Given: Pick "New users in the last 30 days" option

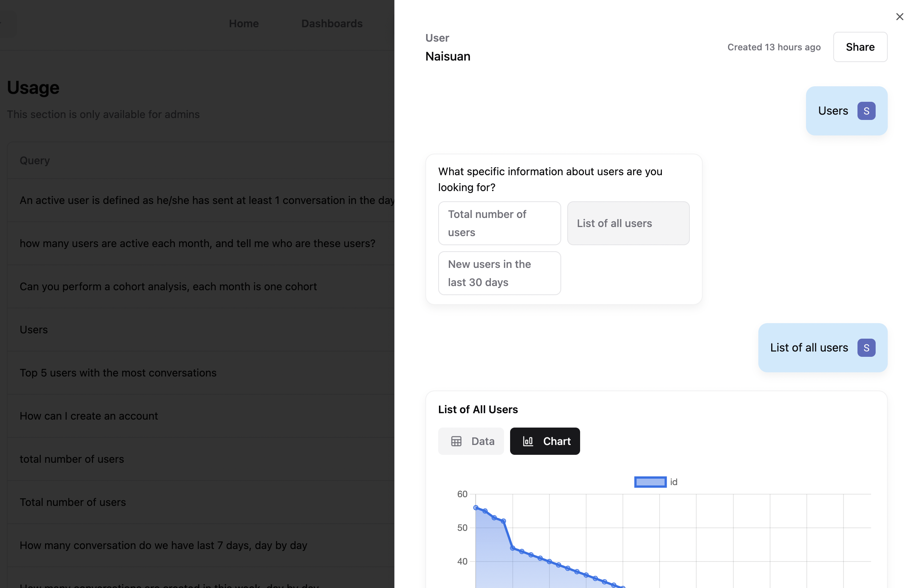Looking at the screenshot, I should pyautogui.click(x=499, y=273).
